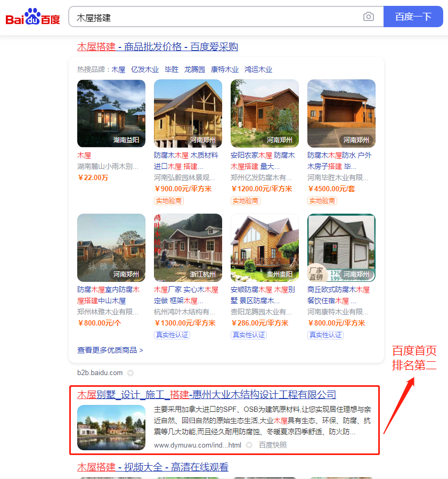Click supplier 河南毕胜木业有限...
This screenshot has height=479, width=448.
(338, 177)
